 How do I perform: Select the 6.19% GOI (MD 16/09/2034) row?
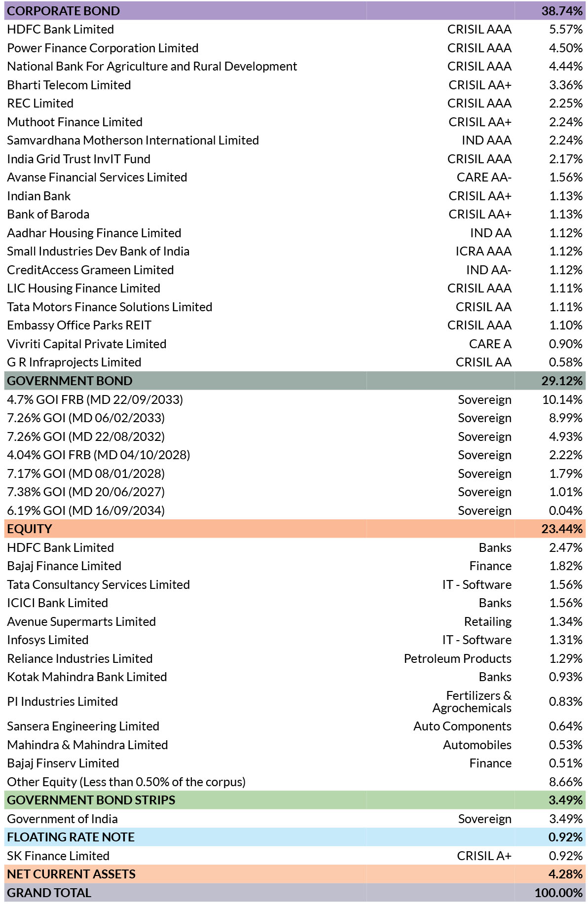coord(86,510)
